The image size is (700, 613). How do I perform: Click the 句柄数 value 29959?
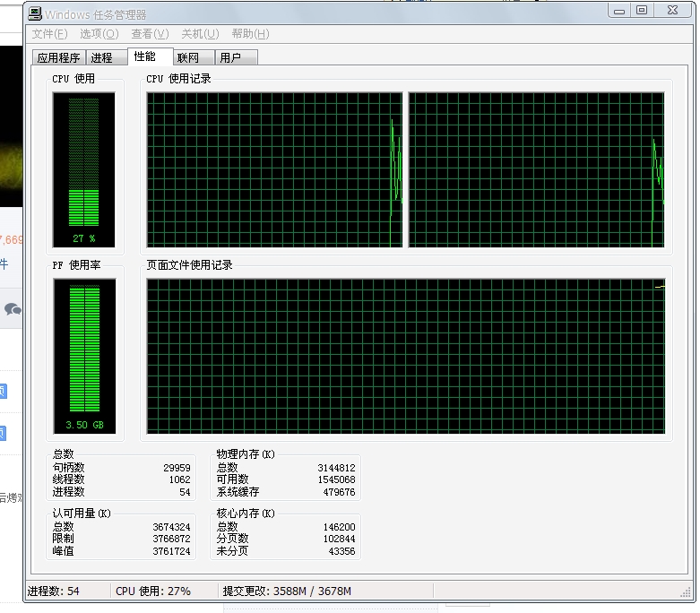coord(177,468)
